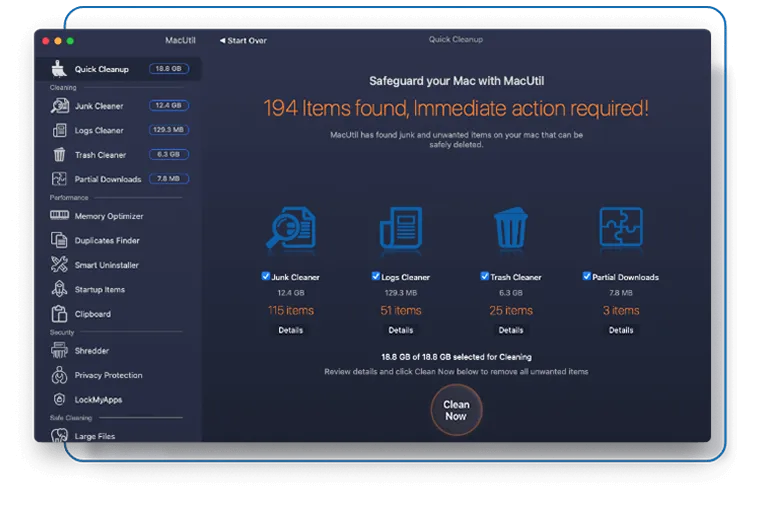The width and height of the screenshot is (764, 519).
Task: Open Memory Optimizer from the sidebar
Action: click(108, 216)
